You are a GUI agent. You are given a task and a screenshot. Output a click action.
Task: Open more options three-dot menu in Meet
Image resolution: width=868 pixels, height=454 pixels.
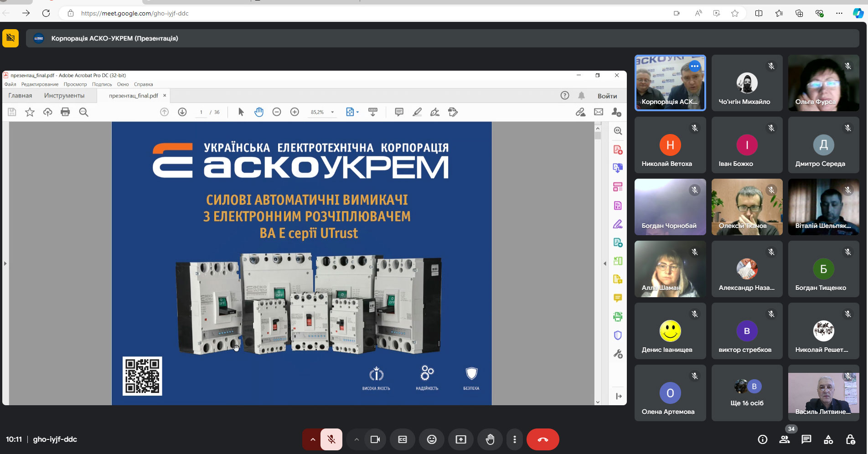(515, 439)
